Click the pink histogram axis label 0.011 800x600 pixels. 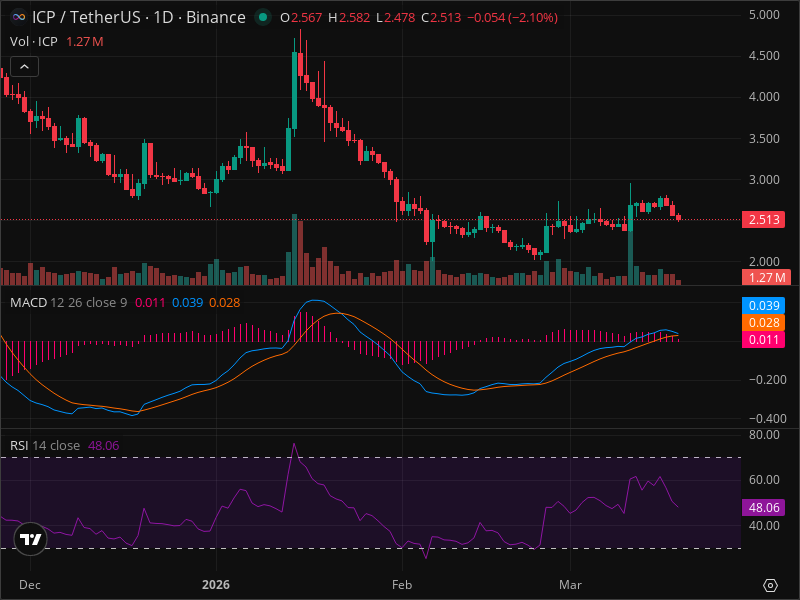pyautogui.click(x=763, y=340)
